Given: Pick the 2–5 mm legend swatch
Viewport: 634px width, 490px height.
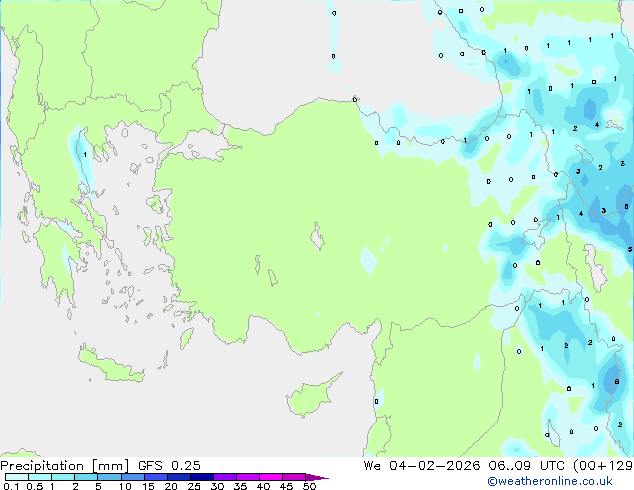Looking at the screenshot, I should (86, 477).
